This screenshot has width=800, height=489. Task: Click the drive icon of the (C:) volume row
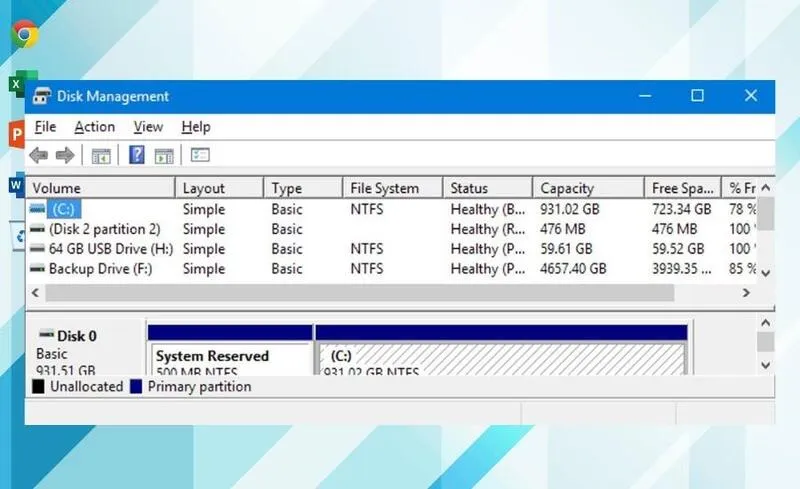(37, 209)
